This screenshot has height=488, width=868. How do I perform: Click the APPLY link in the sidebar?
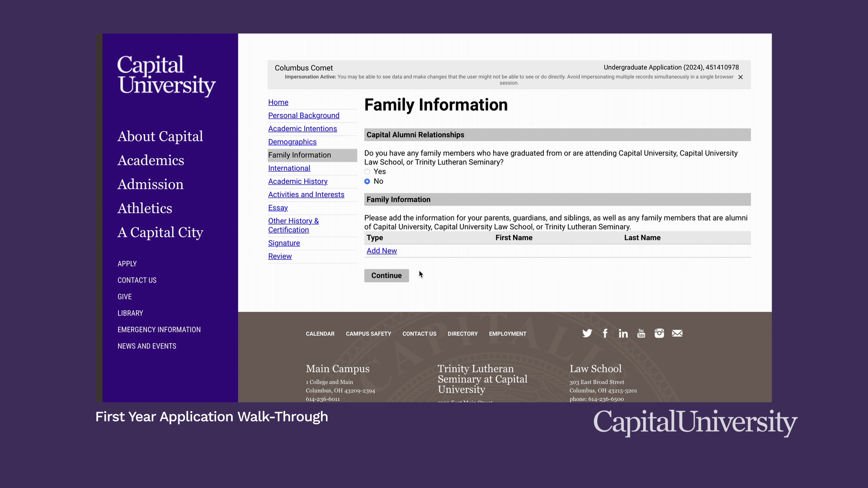127,264
